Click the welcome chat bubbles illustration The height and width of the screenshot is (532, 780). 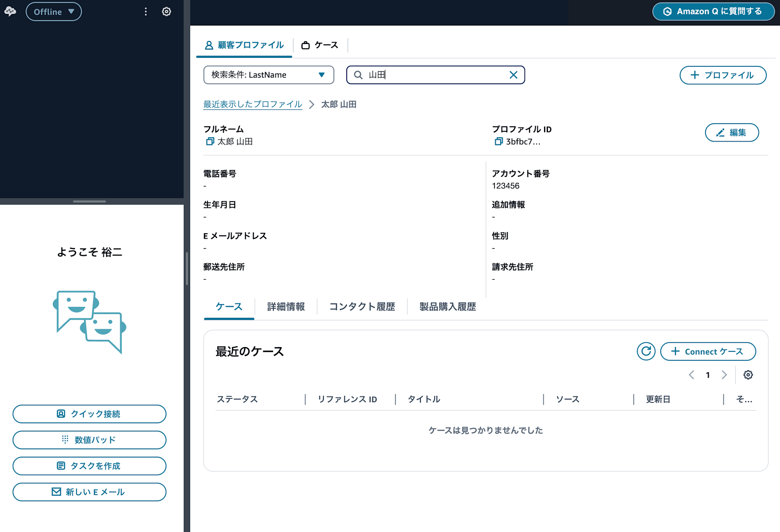click(89, 322)
